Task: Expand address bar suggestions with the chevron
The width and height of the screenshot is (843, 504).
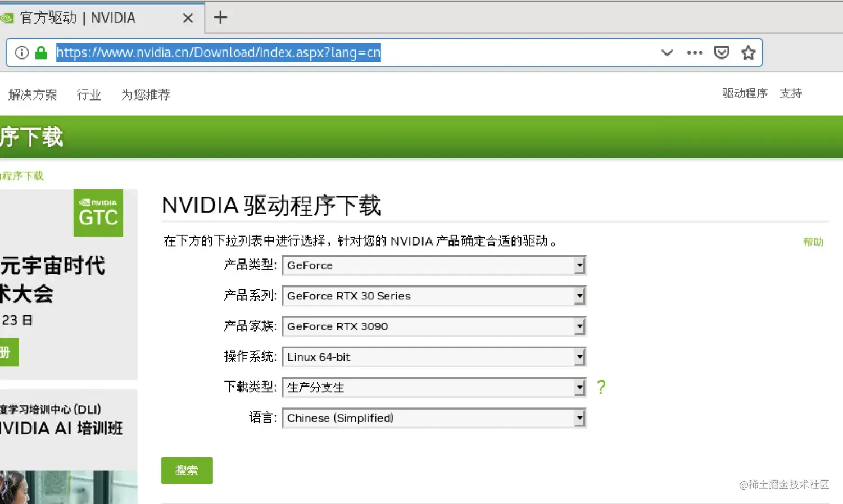Action: [x=667, y=52]
